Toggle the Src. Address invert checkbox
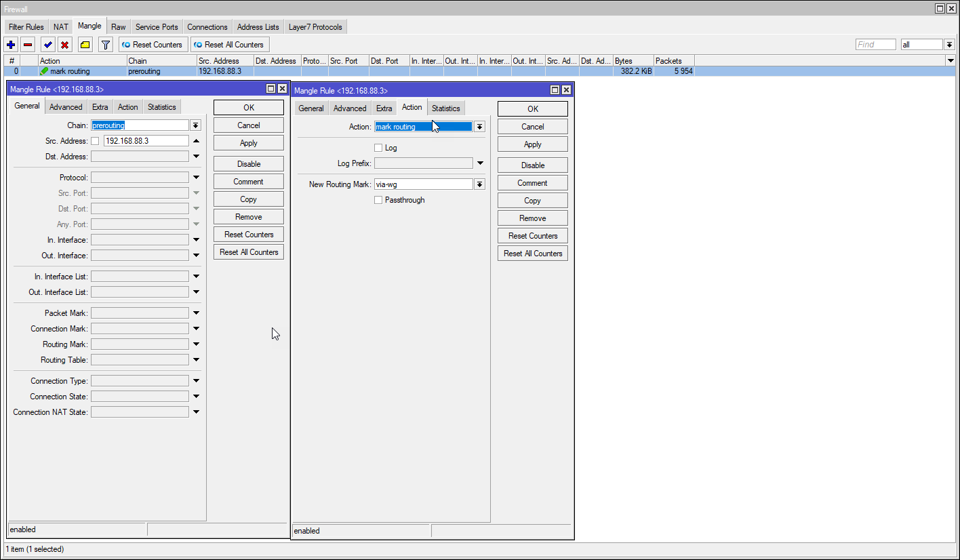960x560 pixels. (x=95, y=141)
